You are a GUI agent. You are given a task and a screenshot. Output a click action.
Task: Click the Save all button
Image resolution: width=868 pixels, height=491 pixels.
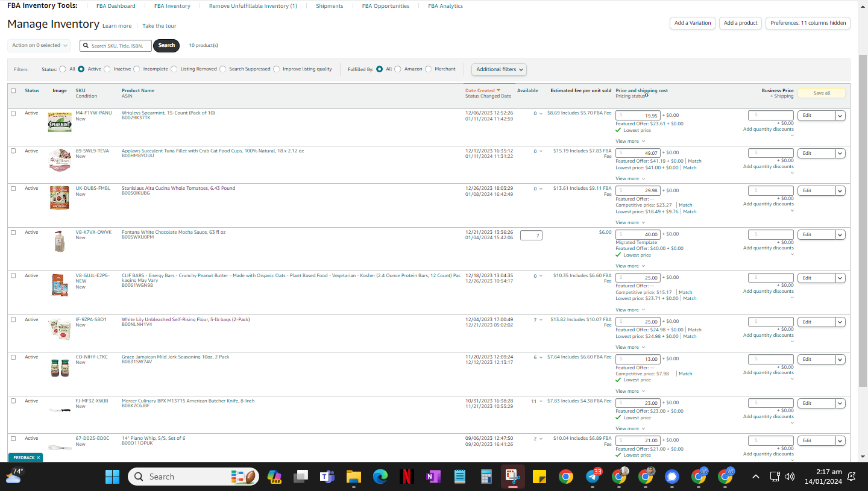(x=822, y=93)
